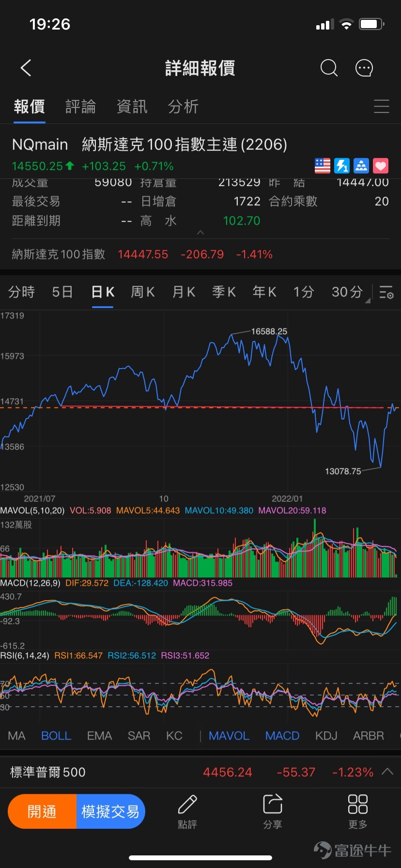Screen dimensions: 401x868
Task: Select the 年K chart period
Action: [x=264, y=292]
